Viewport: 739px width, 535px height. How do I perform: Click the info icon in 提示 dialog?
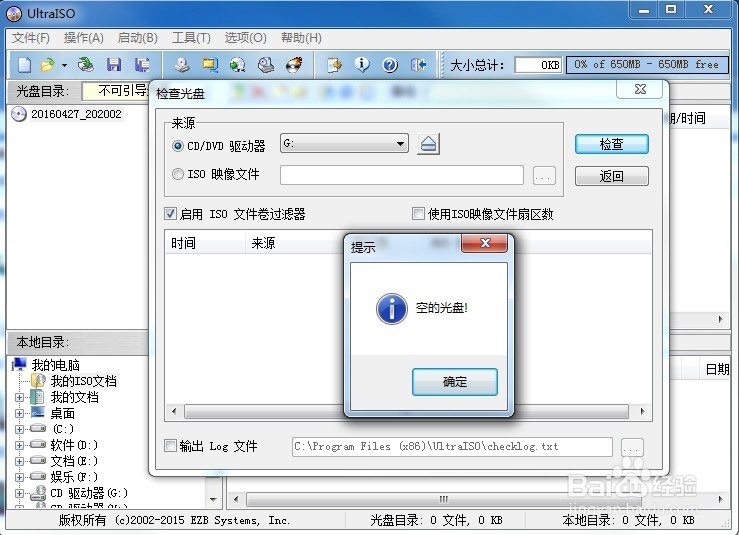click(x=392, y=309)
